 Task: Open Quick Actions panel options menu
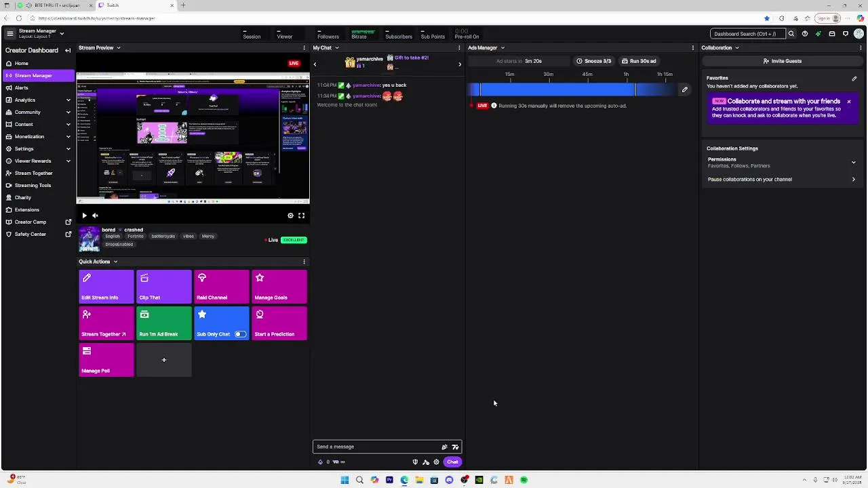[x=304, y=262]
